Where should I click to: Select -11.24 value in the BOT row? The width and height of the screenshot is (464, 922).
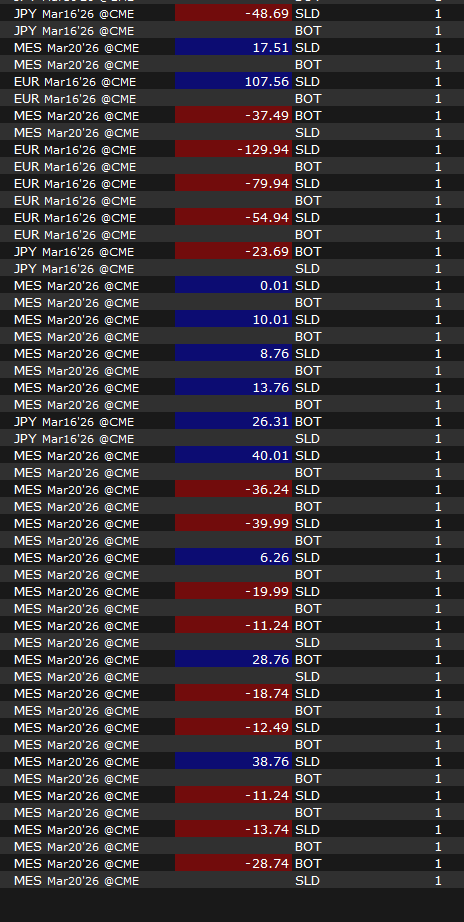pyautogui.click(x=233, y=626)
